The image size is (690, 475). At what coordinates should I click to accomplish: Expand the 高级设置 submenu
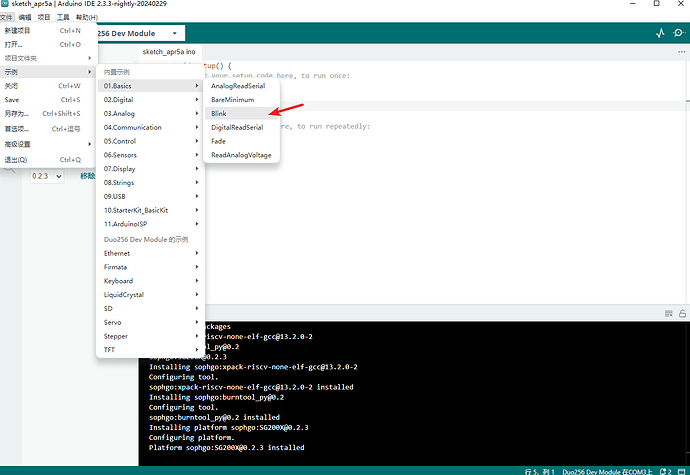[x=48, y=144]
